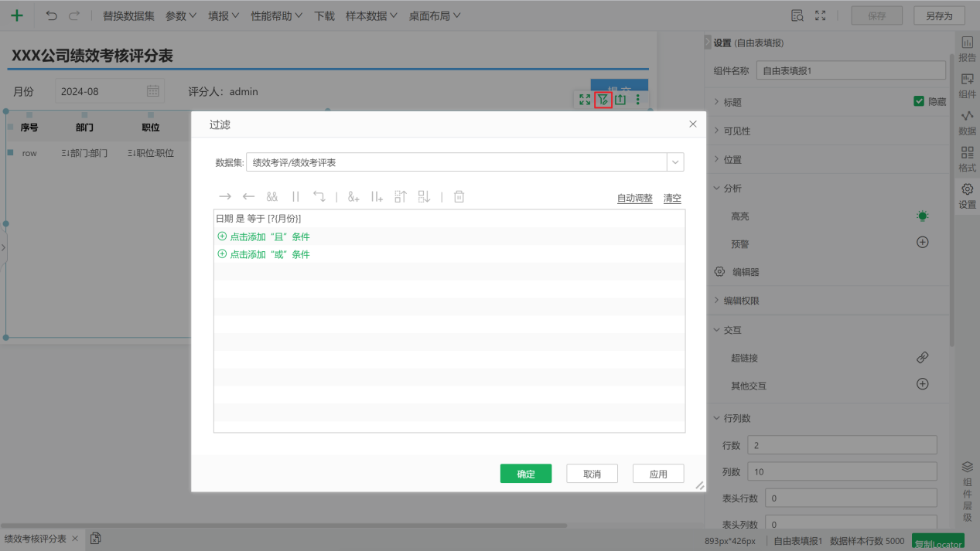The width and height of the screenshot is (980, 551).
Task: Open the 数据 side panel
Action: [967, 122]
